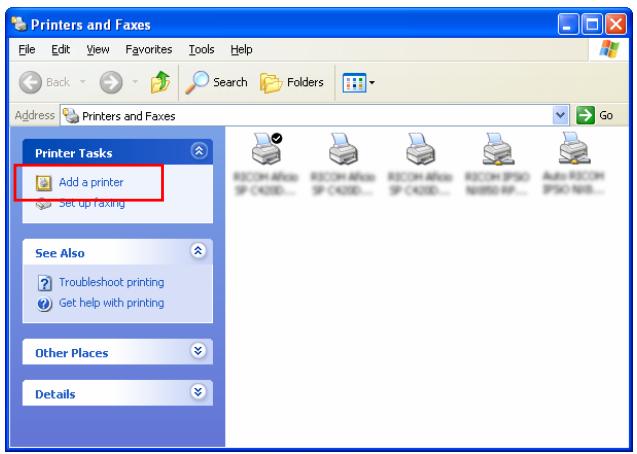The image size is (637, 454).
Task: Open the Back history dropdown arrow
Action: [82, 82]
